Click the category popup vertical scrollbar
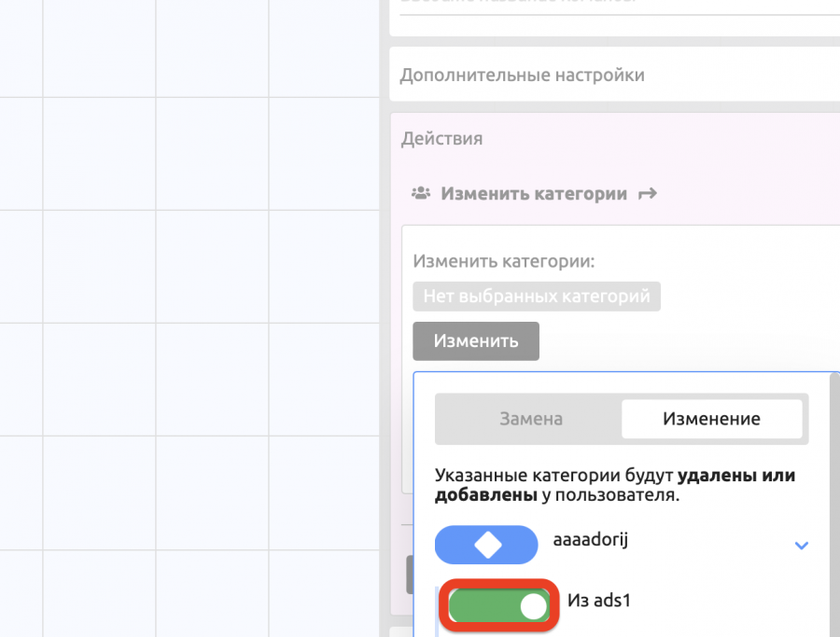The height and width of the screenshot is (637, 840). pos(834,505)
